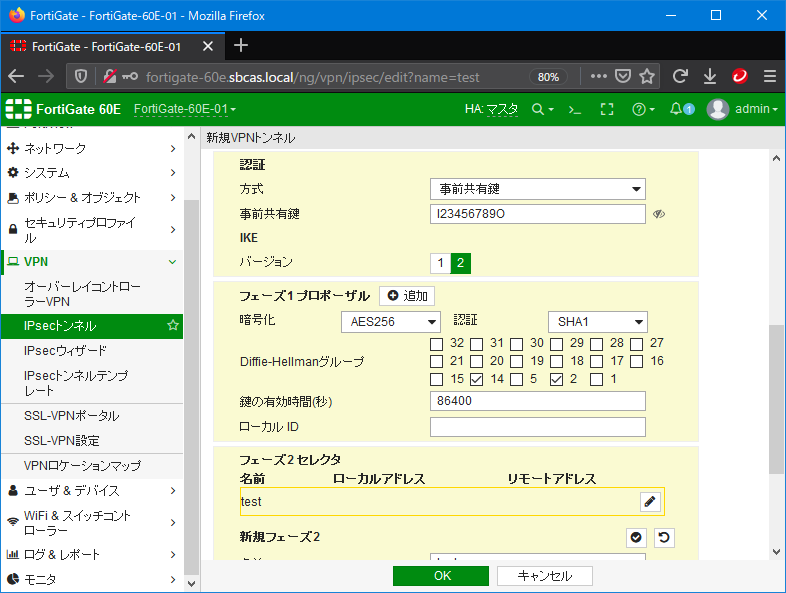Viewport: 786px width, 593px height.
Task: Uncheck Diffie-Hellman group 2
Action: [x=556, y=379]
